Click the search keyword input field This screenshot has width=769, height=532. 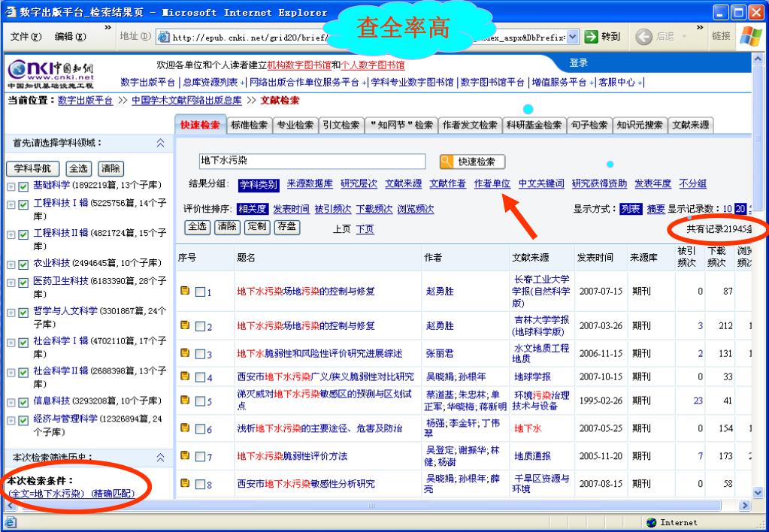click(313, 161)
